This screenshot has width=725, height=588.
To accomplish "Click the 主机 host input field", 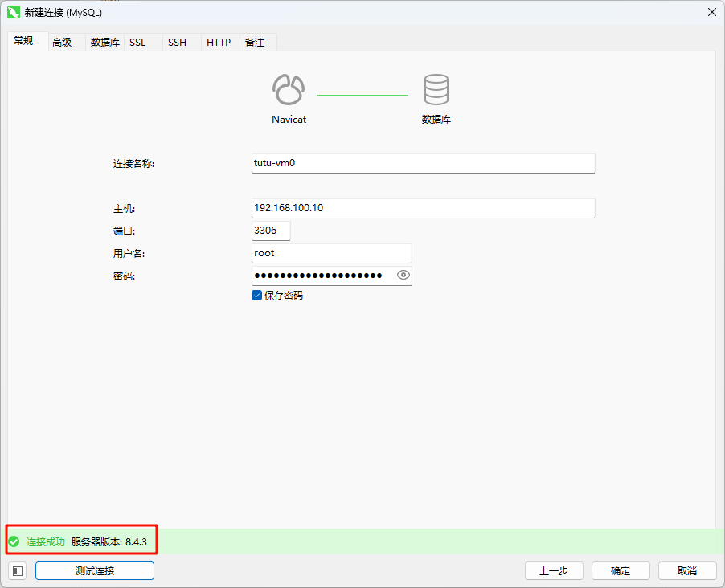I will pyautogui.click(x=423, y=208).
